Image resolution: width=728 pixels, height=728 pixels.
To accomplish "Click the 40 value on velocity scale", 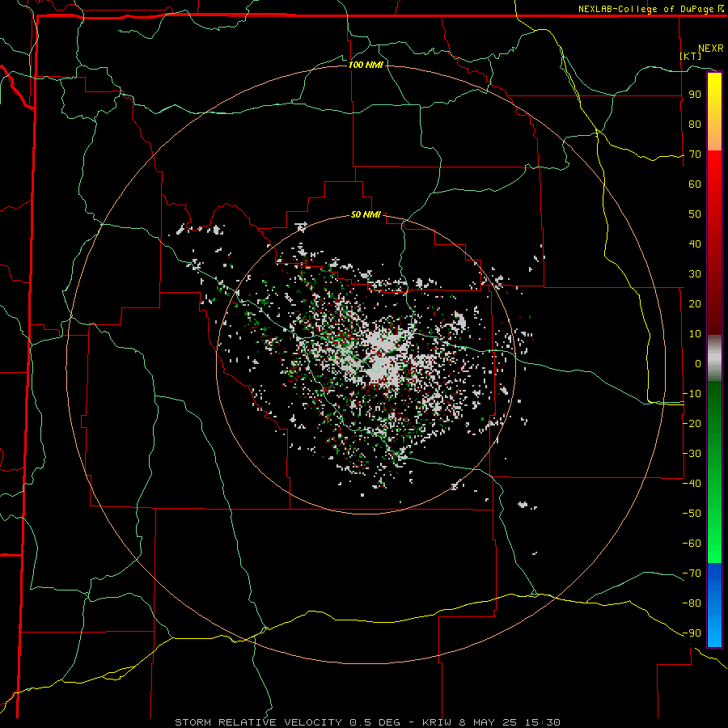I will tap(695, 244).
